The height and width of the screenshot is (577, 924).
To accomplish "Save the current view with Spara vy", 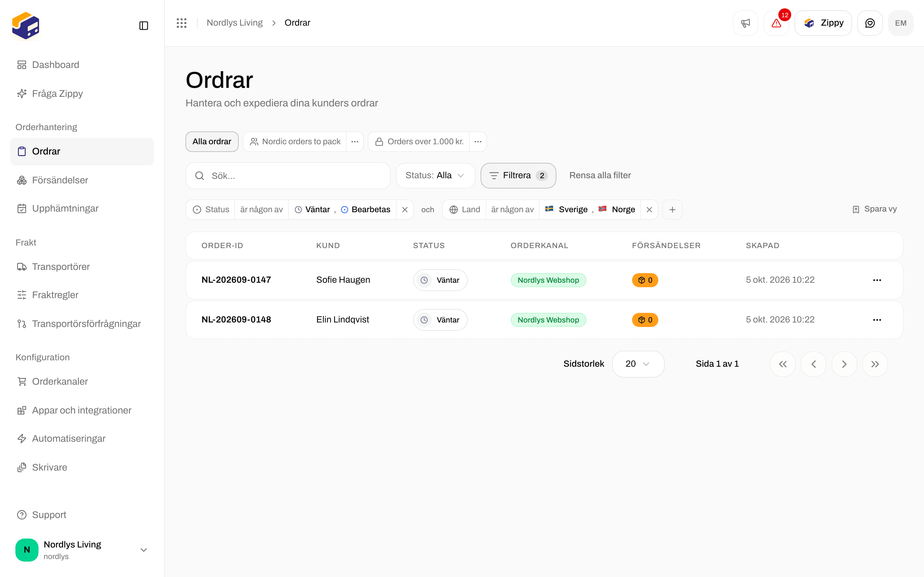I will pyautogui.click(x=874, y=209).
